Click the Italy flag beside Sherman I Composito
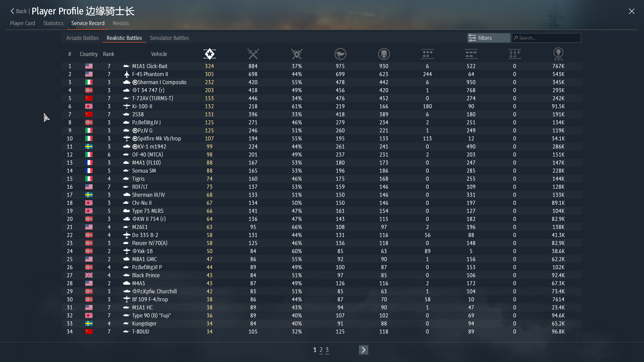The width and height of the screenshot is (644, 362). click(x=89, y=82)
